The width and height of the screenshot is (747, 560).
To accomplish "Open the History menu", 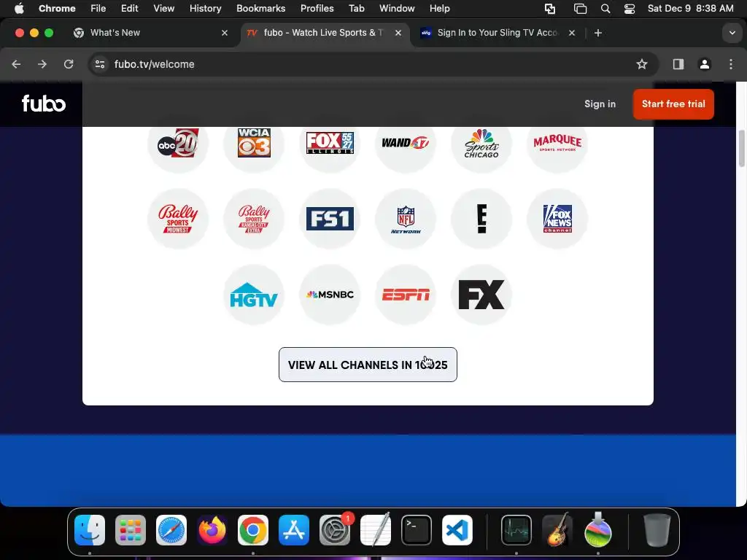I will pos(205,8).
